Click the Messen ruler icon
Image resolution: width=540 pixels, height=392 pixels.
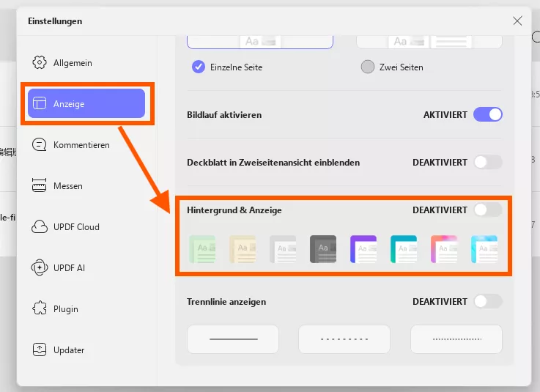[40, 185]
